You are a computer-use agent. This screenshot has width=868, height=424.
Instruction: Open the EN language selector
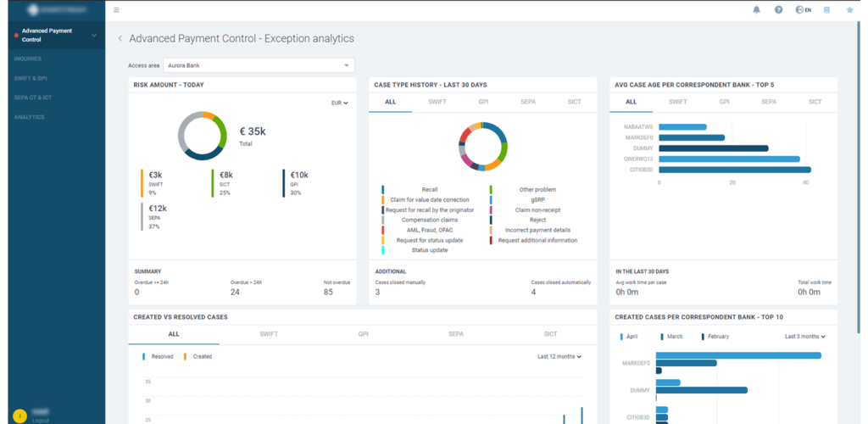[803, 10]
